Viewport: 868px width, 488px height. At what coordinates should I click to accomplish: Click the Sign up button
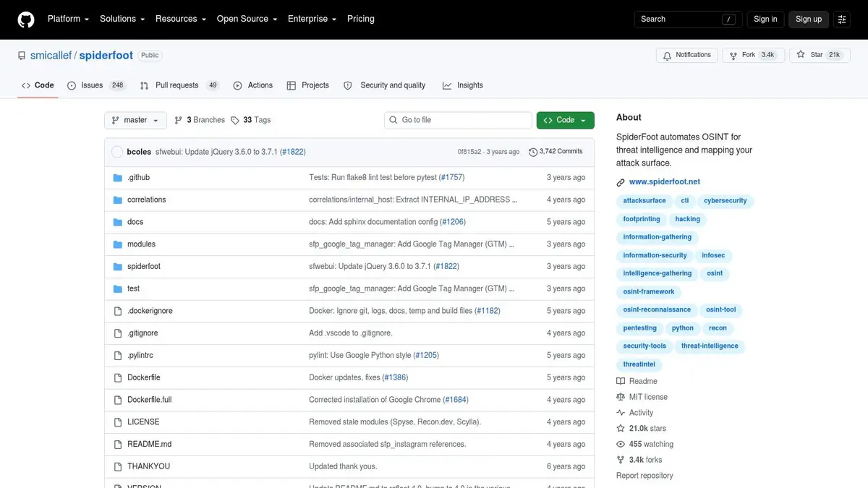click(x=809, y=20)
